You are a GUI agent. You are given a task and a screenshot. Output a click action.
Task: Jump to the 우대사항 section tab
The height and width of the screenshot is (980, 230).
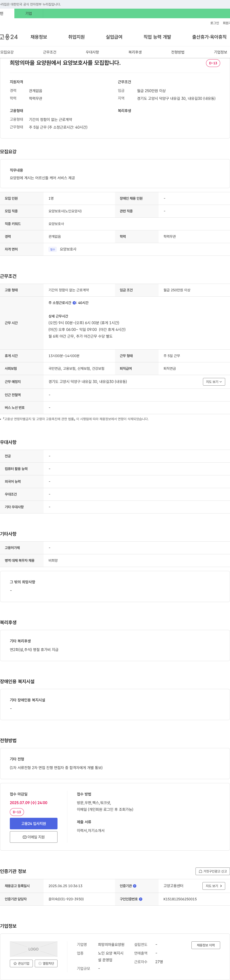(92, 52)
